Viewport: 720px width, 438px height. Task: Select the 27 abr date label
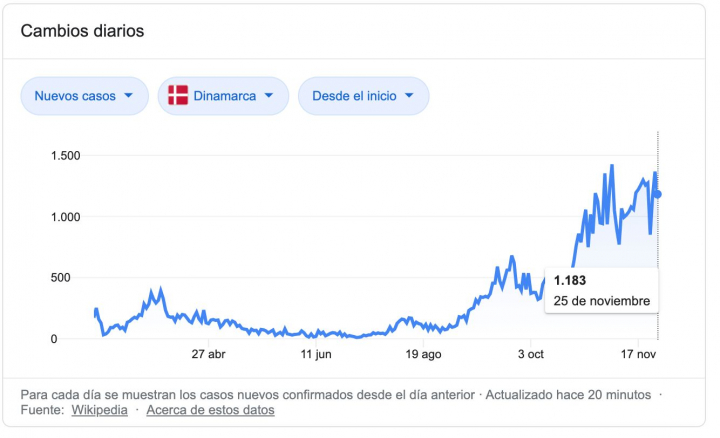pos(208,354)
